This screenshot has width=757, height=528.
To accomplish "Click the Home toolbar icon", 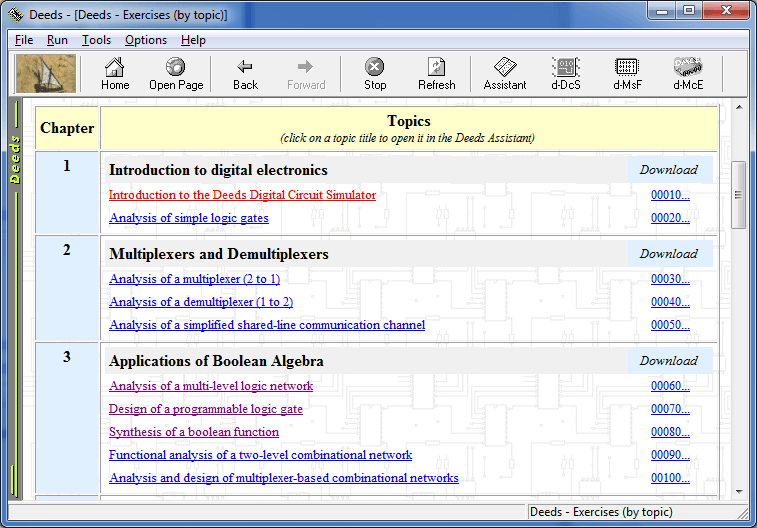I will 115,74.
